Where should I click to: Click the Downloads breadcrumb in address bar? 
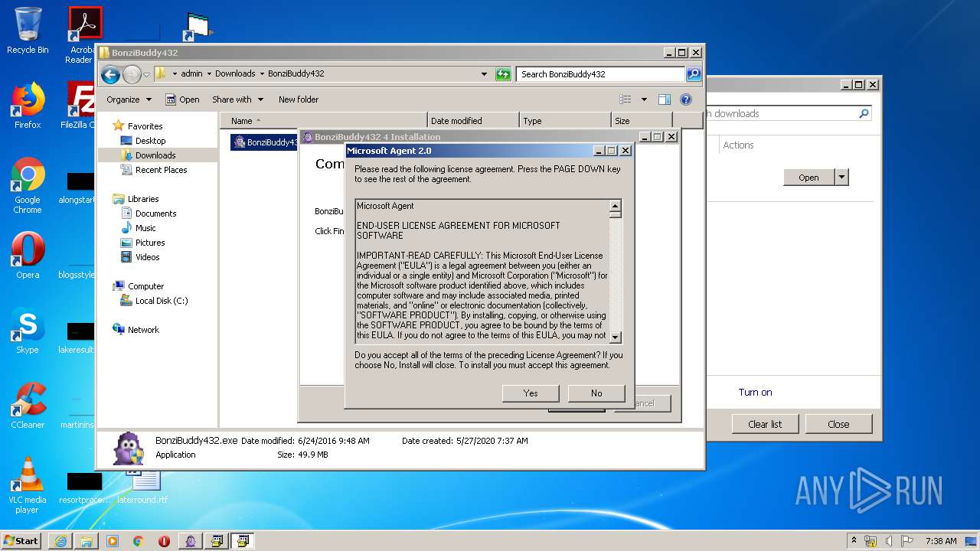pyautogui.click(x=235, y=74)
